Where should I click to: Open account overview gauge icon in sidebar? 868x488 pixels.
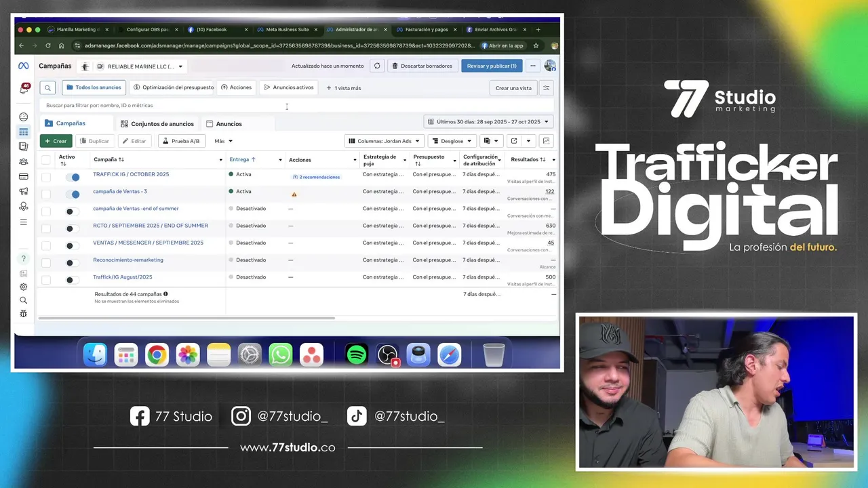tap(24, 117)
